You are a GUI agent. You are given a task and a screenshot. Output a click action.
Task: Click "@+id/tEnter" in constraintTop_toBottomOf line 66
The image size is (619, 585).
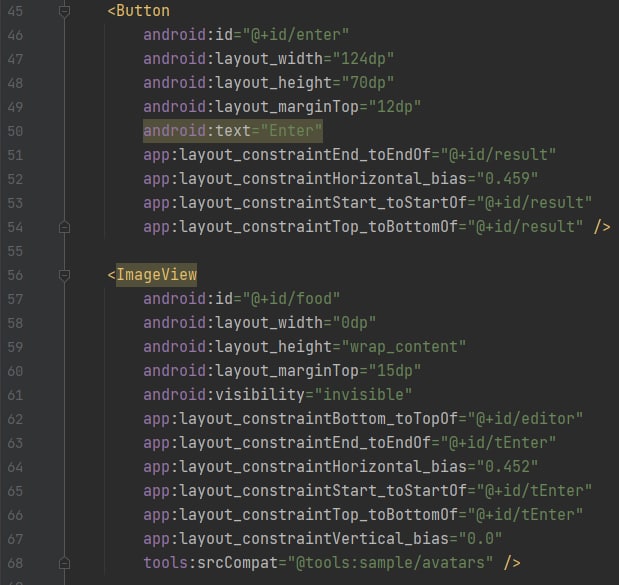coord(525,515)
